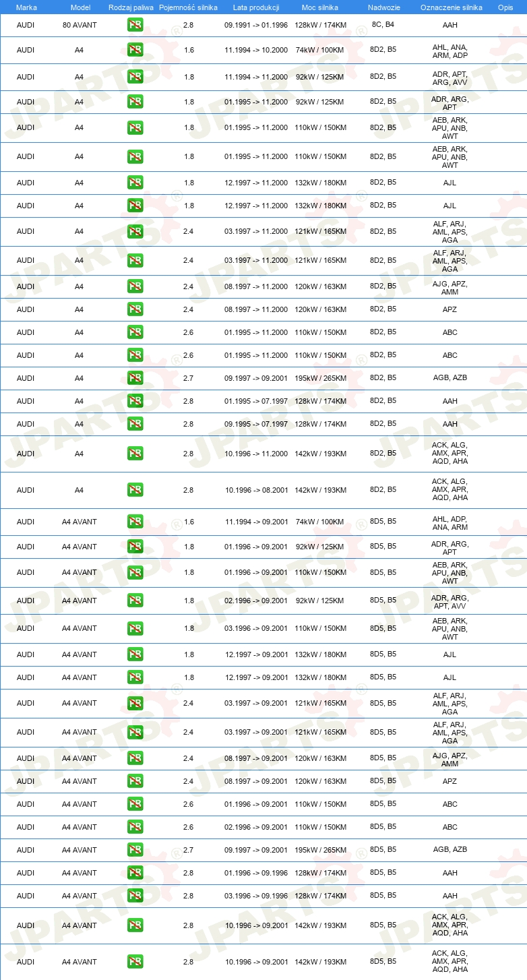The height and width of the screenshot is (980, 527).
Task: Click the fuel icon in the A4 AVANT 1.8 row from 02.1996
Action: [x=135, y=601]
